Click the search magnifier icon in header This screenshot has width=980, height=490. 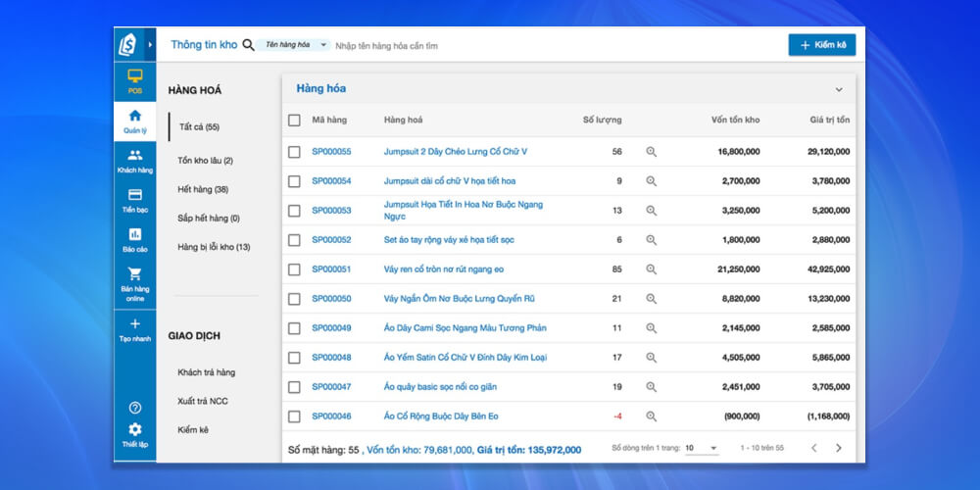point(248,45)
